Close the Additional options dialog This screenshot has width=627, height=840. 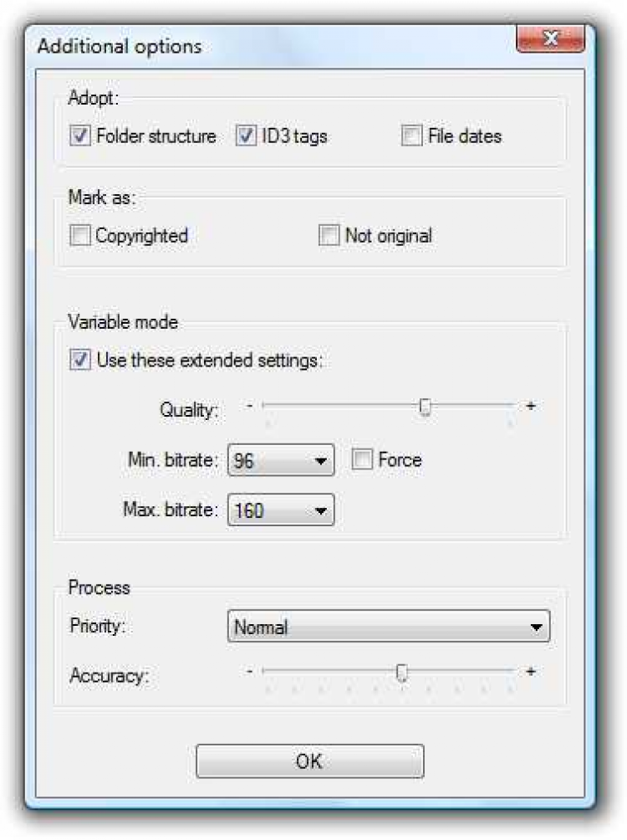click(549, 39)
